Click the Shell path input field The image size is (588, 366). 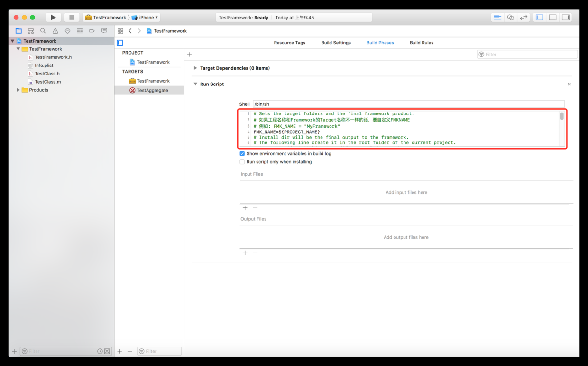[408, 104]
